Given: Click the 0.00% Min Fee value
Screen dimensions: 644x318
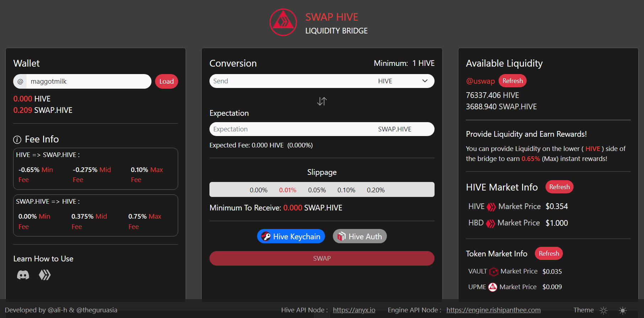Looking at the screenshot, I should (34, 221).
